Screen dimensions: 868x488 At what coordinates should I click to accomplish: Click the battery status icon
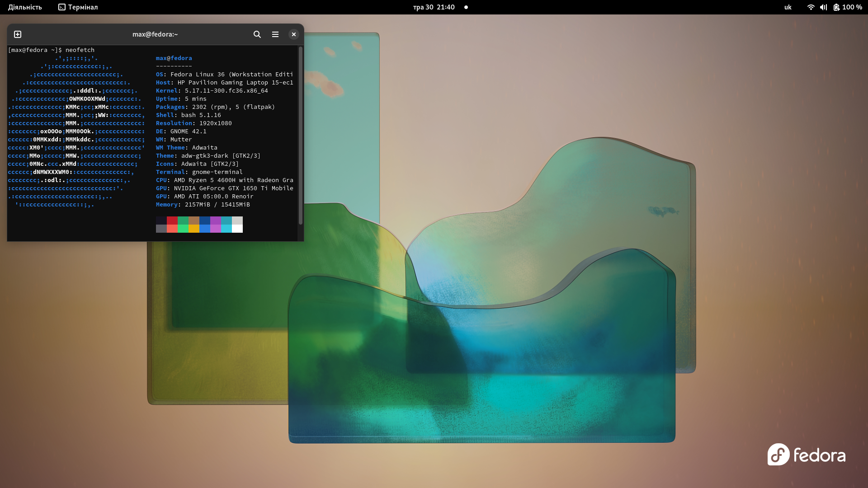[836, 7]
